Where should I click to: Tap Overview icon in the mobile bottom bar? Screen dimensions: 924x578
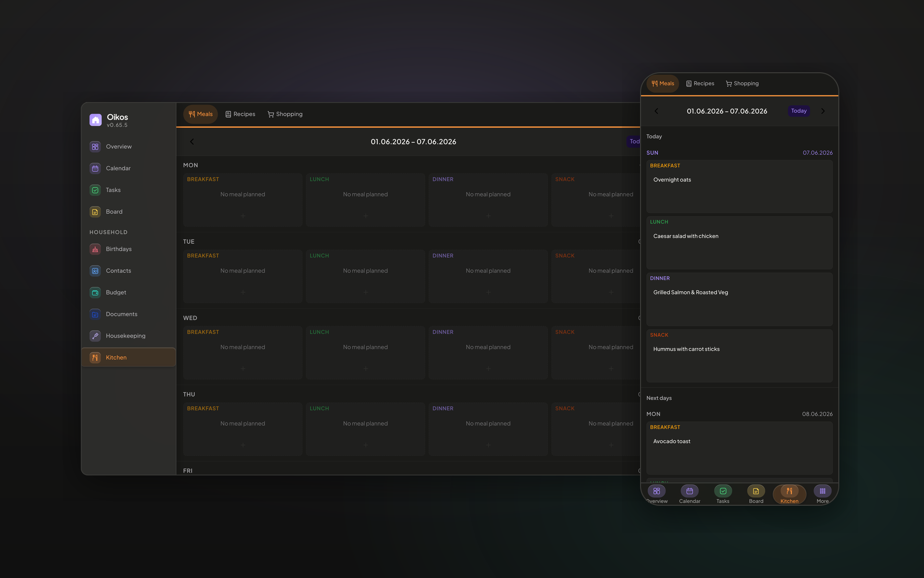tap(656, 491)
